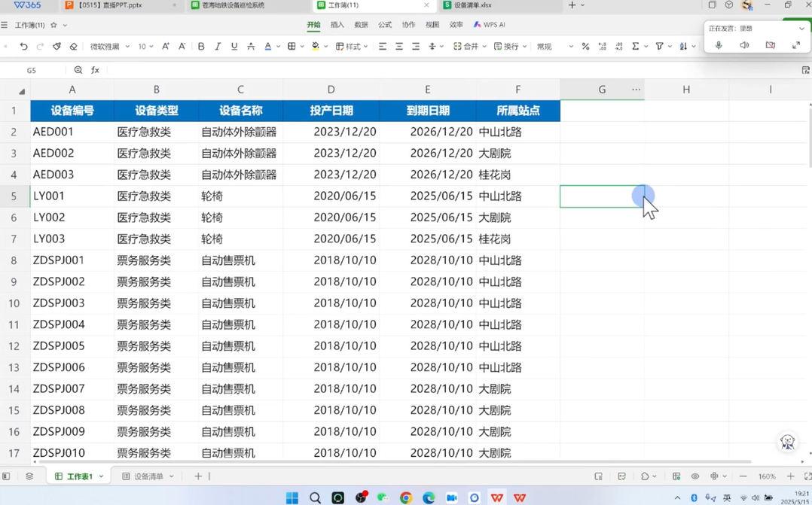This screenshot has width=812, height=505.
Task: Open the font name dropdown 微软雅黑
Action: pos(110,47)
